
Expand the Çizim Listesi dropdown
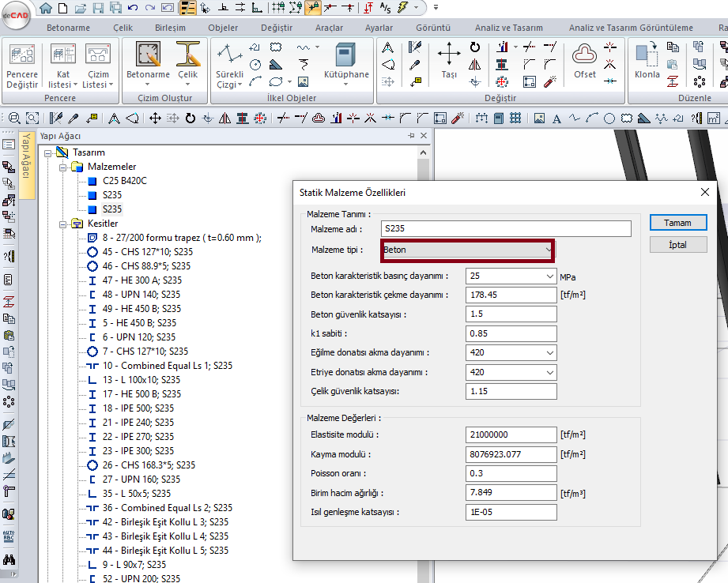(111, 85)
